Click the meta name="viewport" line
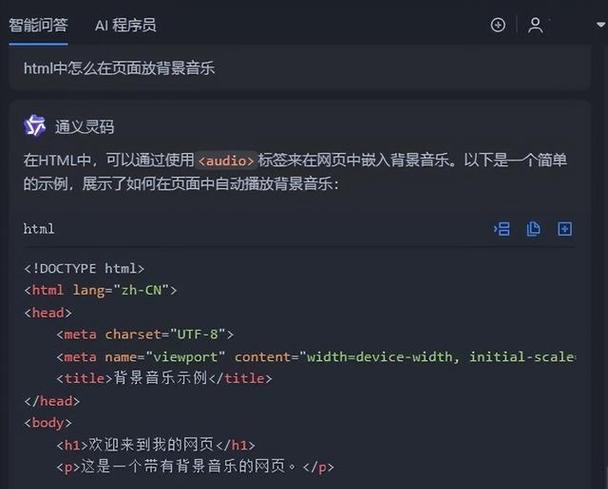 pyautogui.click(x=316, y=357)
